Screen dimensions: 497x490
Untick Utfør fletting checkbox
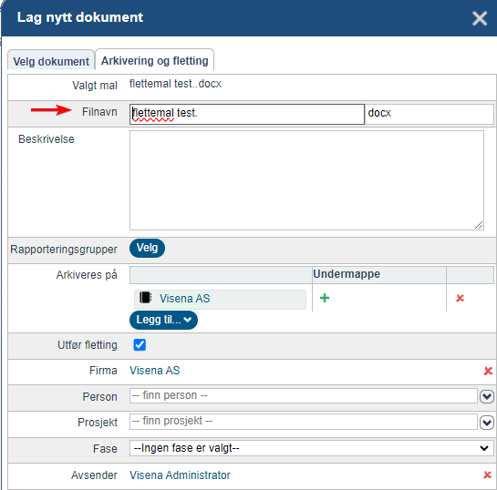click(x=140, y=345)
